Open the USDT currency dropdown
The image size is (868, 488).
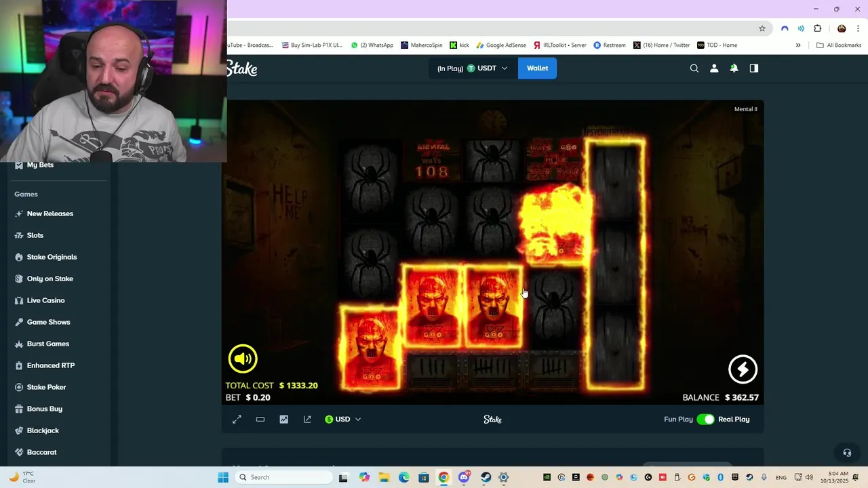473,68
